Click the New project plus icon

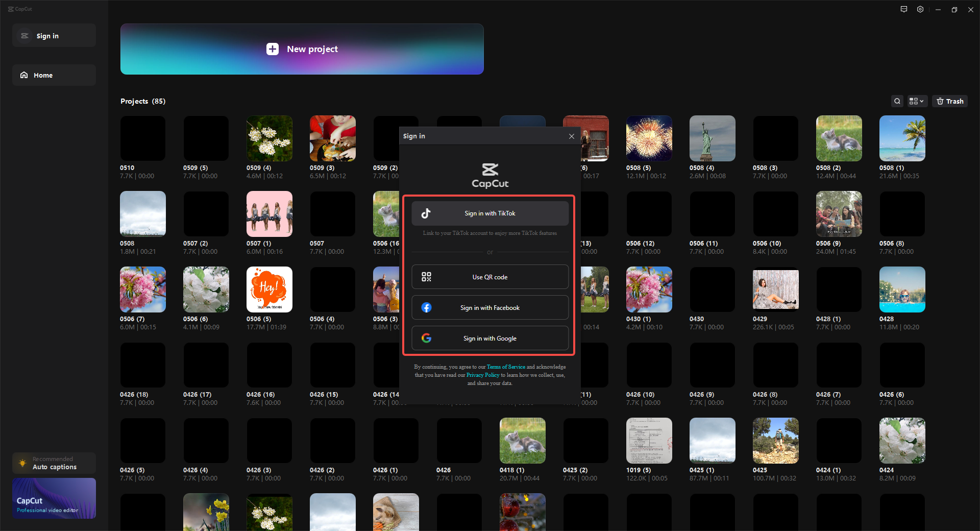click(273, 49)
